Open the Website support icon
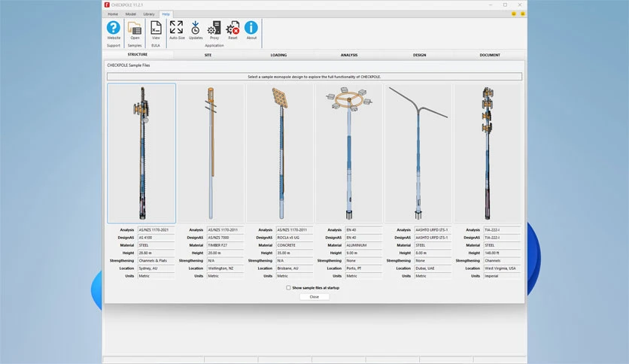This screenshot has height=364, width=629. pos(114,31)
